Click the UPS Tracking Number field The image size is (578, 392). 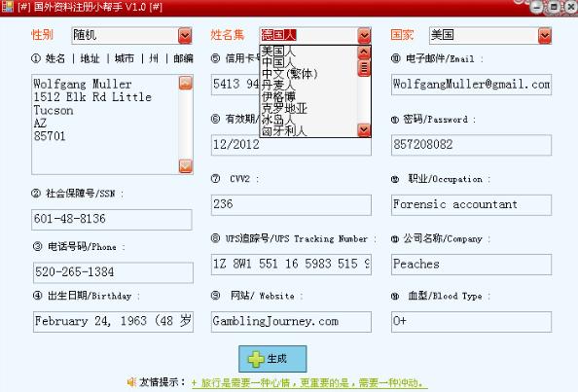[x=291, y=265]
